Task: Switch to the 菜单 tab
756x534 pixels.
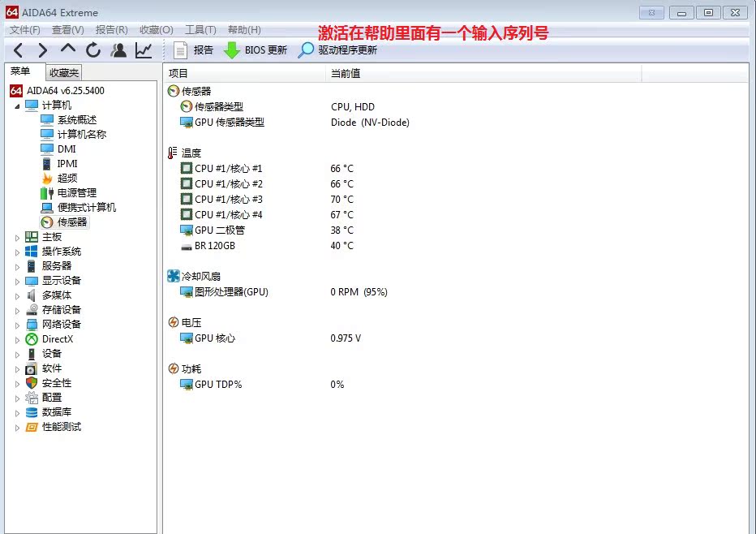Action: 20,71
